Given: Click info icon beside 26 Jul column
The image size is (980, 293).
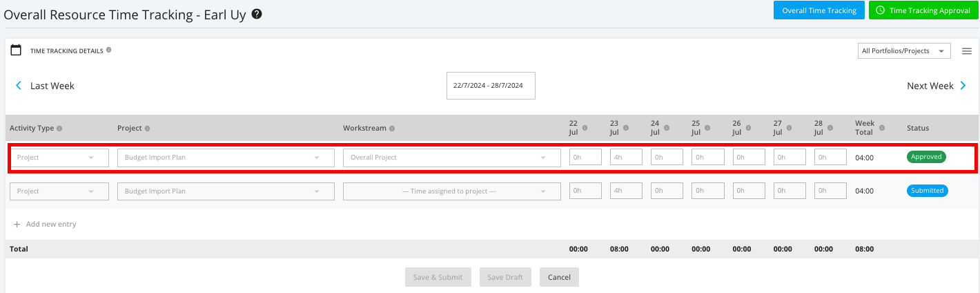Looking at the screenshot, I should 749,128.
